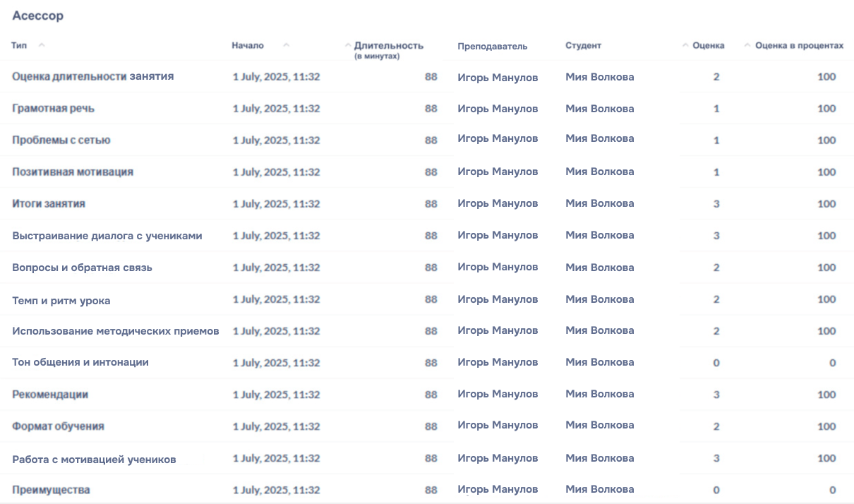854x504 pixels.
Task: Click score 0 in Тон общения и интонации row
Action: pyautogui.click(x=716, y=363)
